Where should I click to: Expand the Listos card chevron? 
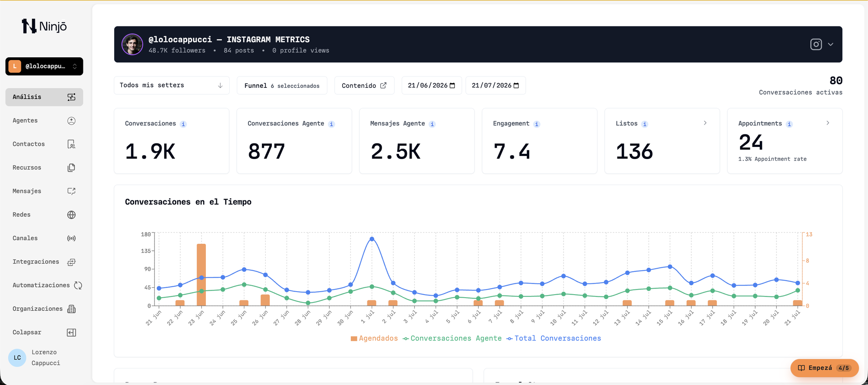click(x=705, y=123)
